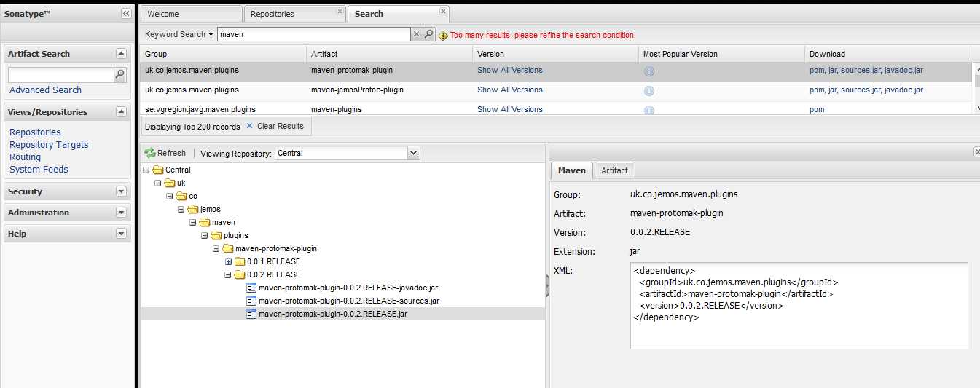Click the splitter collapse handle beside tree

[x=546, y=285]
